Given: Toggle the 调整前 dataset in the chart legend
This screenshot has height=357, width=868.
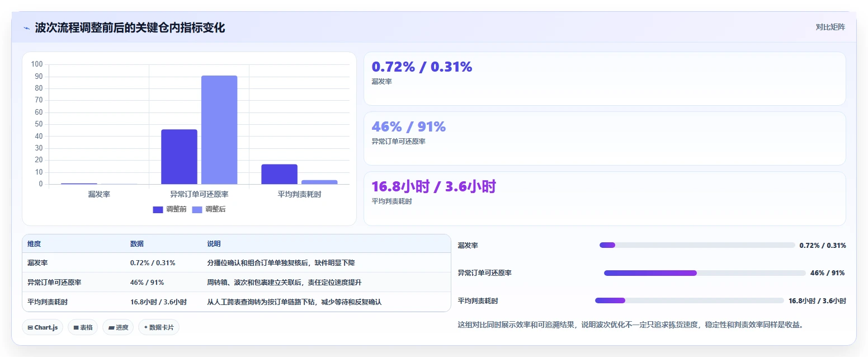Looking at the screenshot, I should [x=169, y=209].
